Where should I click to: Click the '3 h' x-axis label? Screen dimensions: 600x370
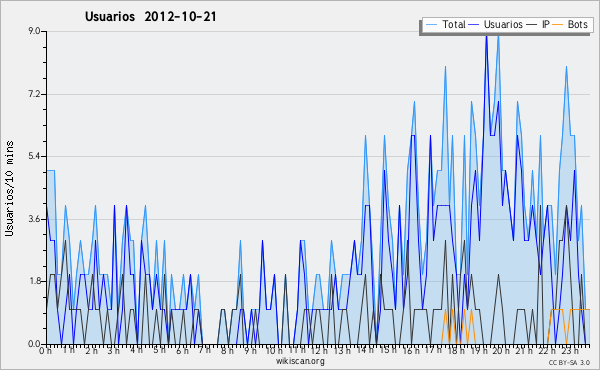tap(114, 351)
